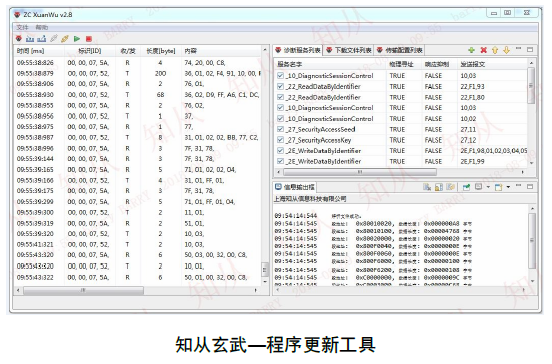Uncheck the first _10_DiagnosticSessionControl row checkbox
This screenshot has width=552, height=364.
tap(281, 75)
